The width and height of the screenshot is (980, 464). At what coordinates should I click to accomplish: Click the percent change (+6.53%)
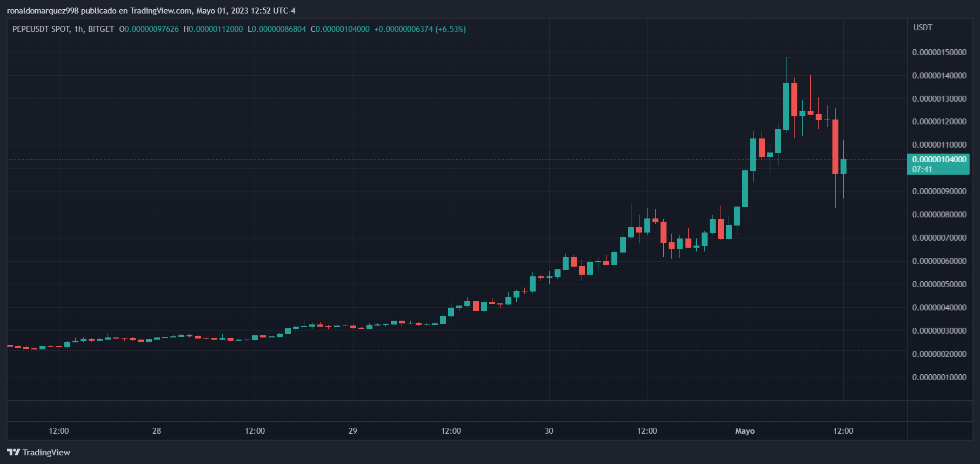click(451, 29)
